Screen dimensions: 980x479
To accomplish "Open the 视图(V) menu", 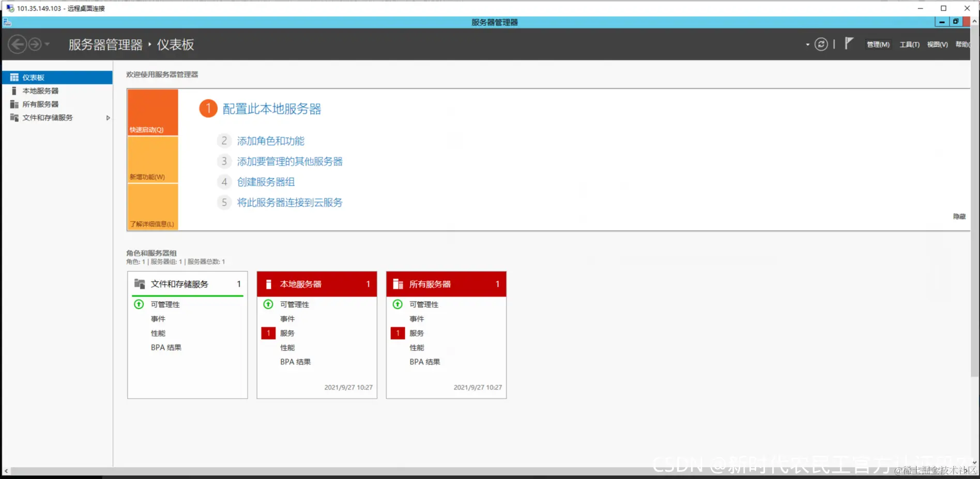I will [938, 44].
